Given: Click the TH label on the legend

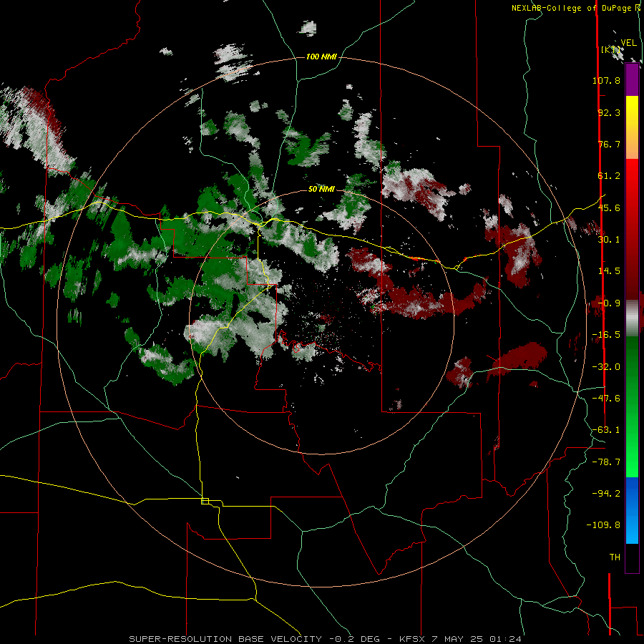Looking at the screenshot, I should [x=615, y=557].
